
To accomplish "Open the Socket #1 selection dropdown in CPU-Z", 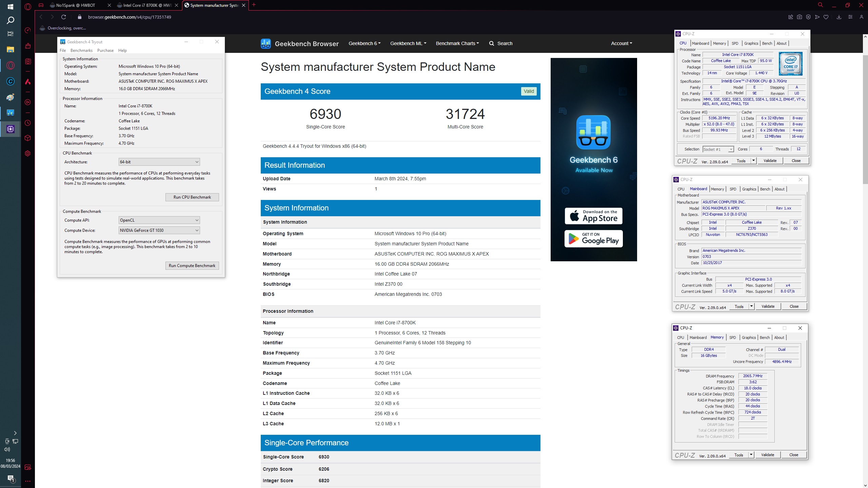I will [718, 149].
